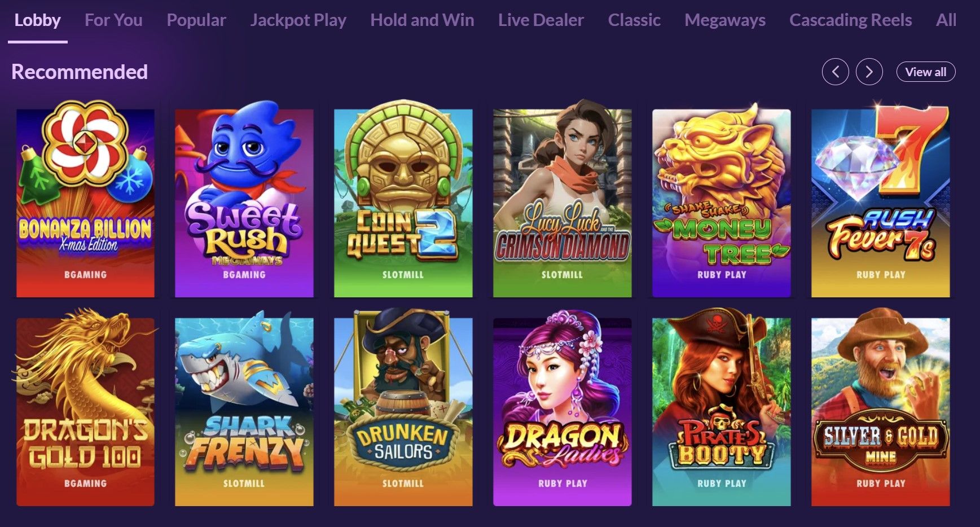Click the View all button
Screen dimensions: 980x527
click(925, 72)
